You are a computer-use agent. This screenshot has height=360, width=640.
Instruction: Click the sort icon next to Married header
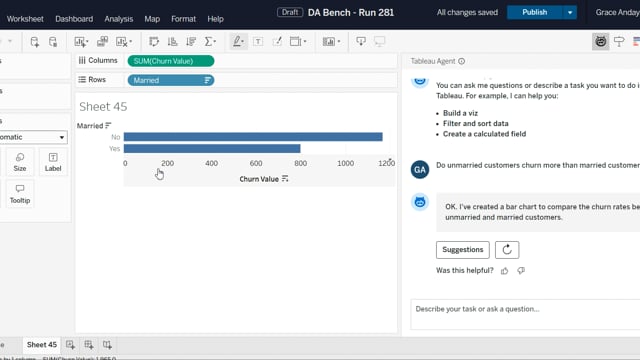[108, 126]
